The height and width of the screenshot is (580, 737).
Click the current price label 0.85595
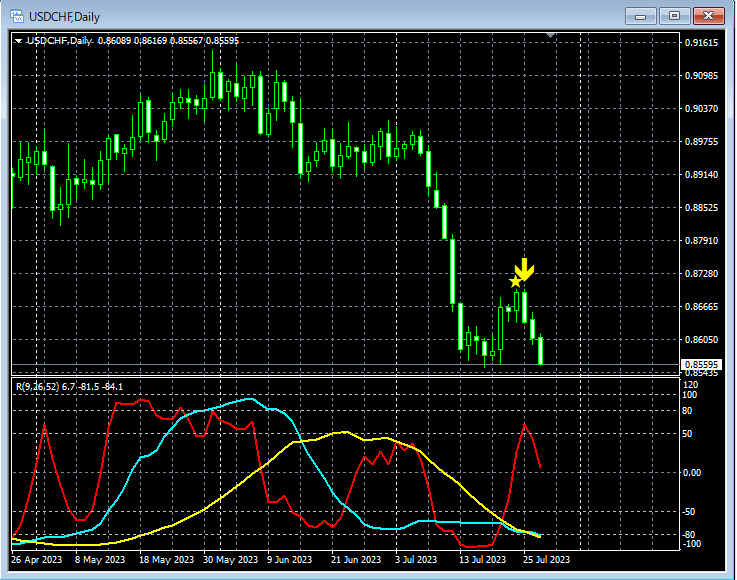701,365
